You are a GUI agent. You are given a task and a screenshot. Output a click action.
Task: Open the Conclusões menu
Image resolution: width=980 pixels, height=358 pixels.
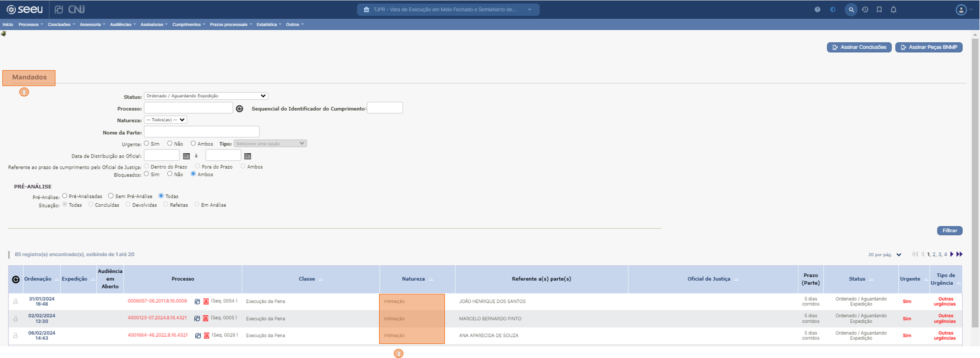pyautogui.click(x=61, y=24)
